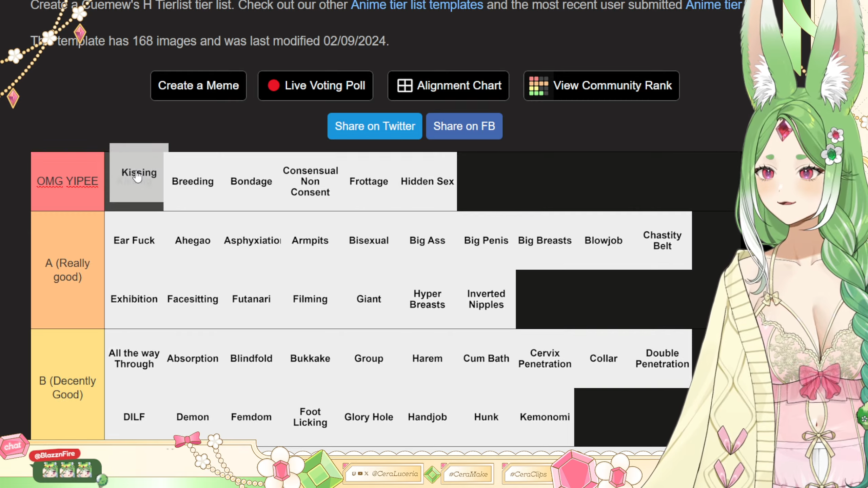Select the orange A (Really good) tier label
The image size is (868, 488).
point(67,270)
